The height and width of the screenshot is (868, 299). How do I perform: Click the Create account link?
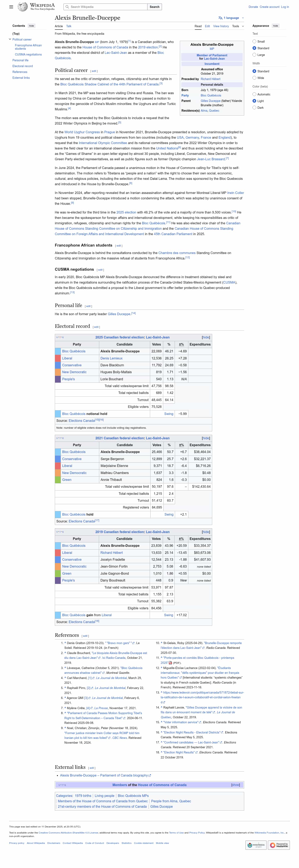tap(269, 7)
